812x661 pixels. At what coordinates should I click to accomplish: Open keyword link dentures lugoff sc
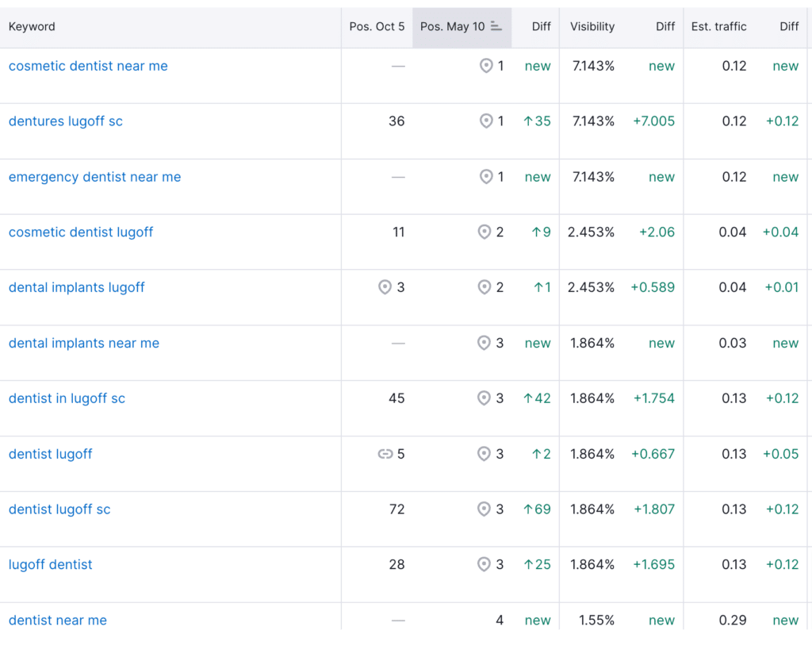click(x=66, y=121)
